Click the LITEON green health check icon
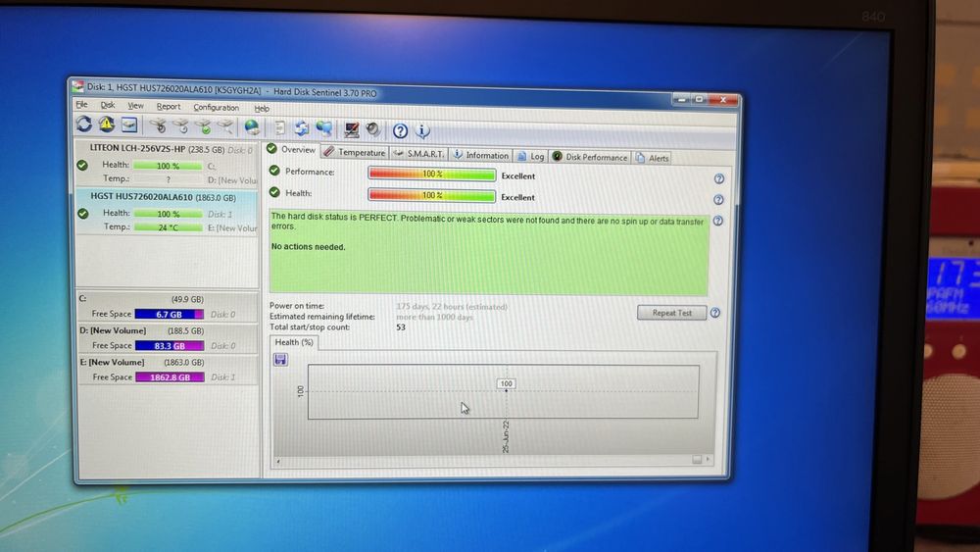This screenshot has width=980, height=552. coord(82,165)
